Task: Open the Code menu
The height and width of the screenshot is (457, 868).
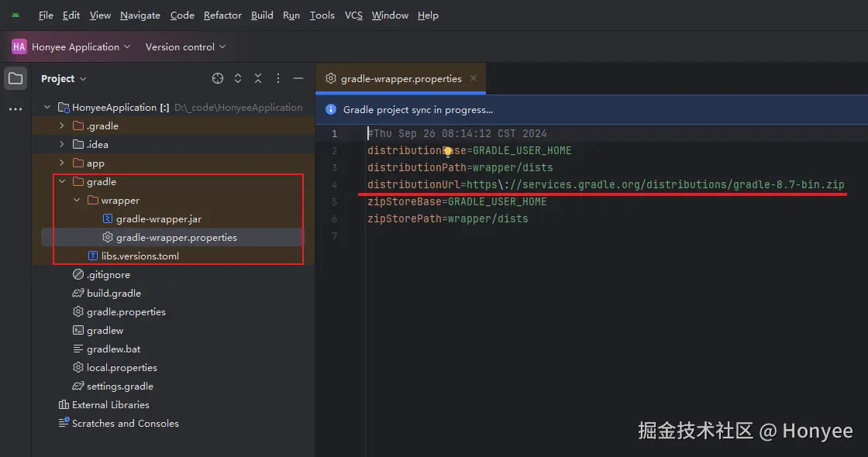Action: click(182, 15)
